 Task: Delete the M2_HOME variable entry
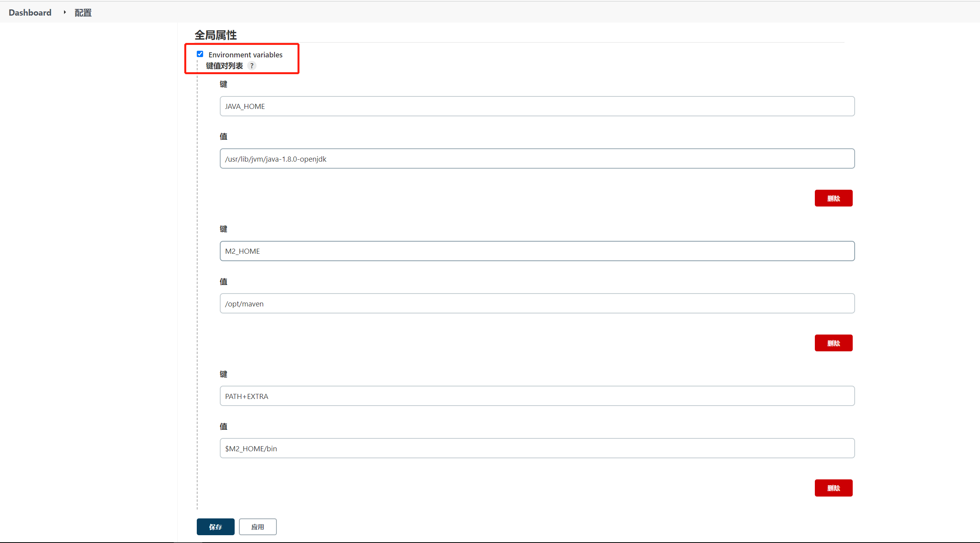833,343
